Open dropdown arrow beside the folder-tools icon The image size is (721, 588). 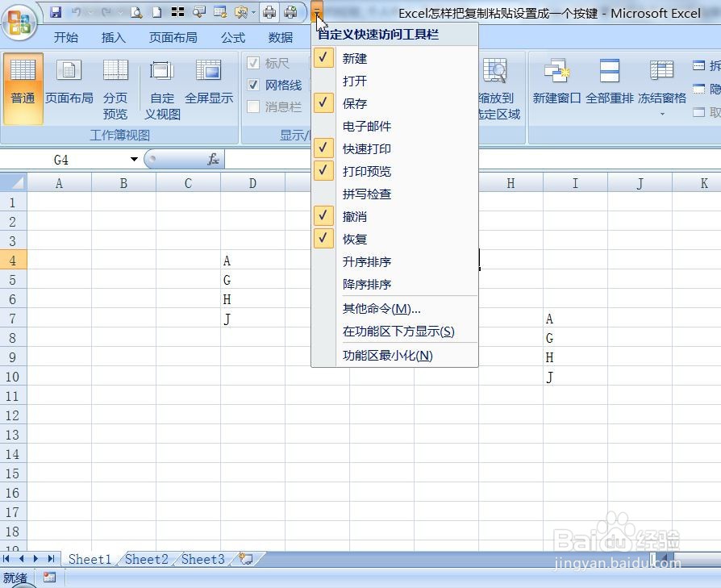click(x=253, y=12)
